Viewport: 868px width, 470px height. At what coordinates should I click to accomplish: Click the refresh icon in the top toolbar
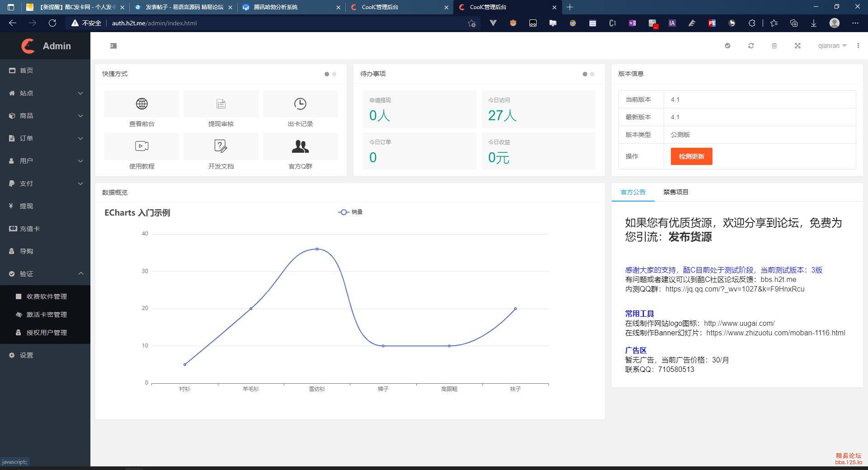751,46
